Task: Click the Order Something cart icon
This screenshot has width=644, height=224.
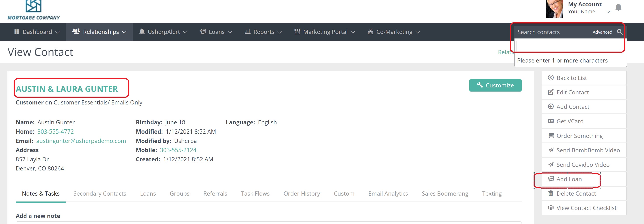Action: click(x=551, y=135)
